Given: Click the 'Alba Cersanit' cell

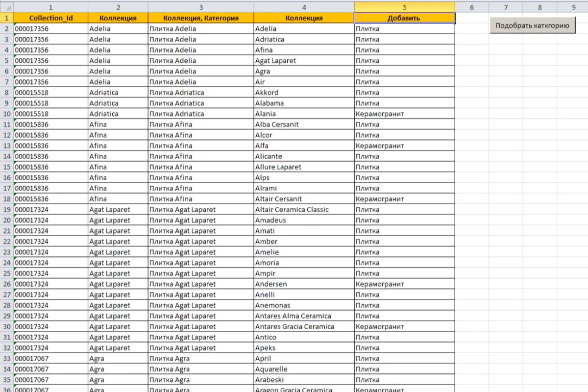Looking at the screenshot, I should pyautogui.click(x=304, y=124).
